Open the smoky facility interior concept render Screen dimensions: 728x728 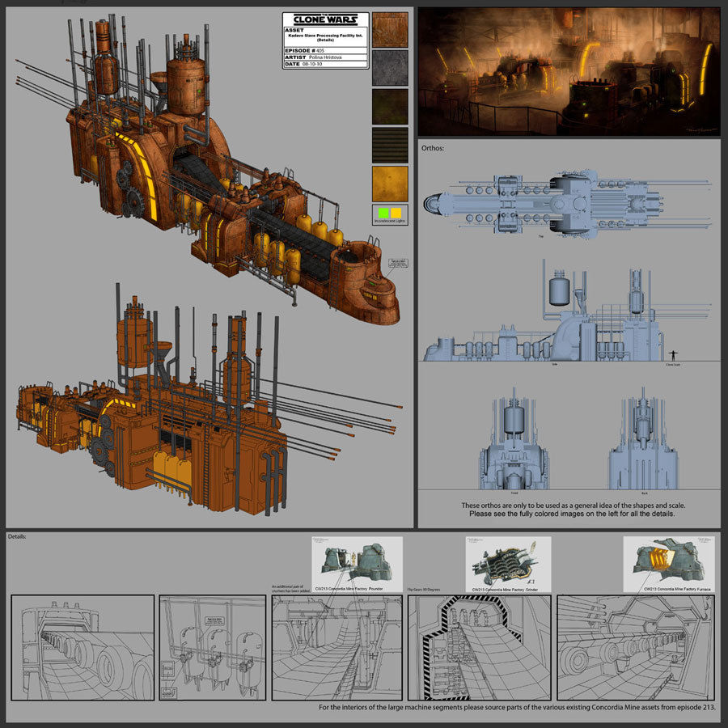click(x=569, y=71)
